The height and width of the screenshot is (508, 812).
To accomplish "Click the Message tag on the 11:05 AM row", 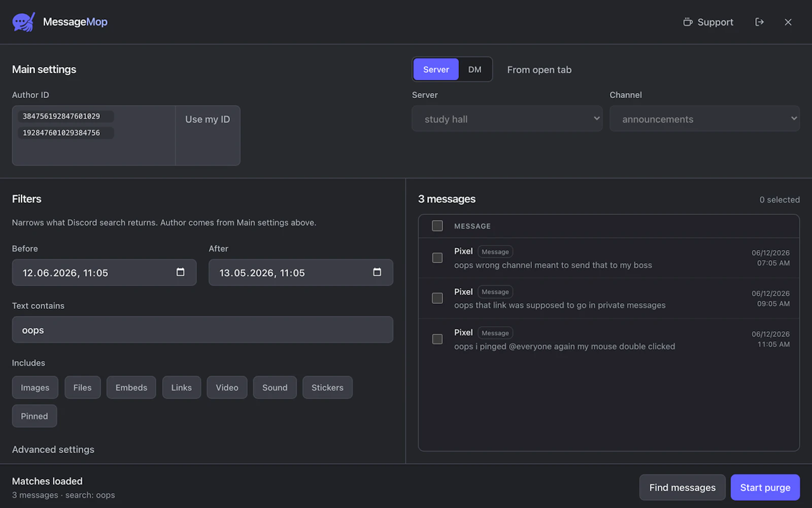I will coord(495,333).
